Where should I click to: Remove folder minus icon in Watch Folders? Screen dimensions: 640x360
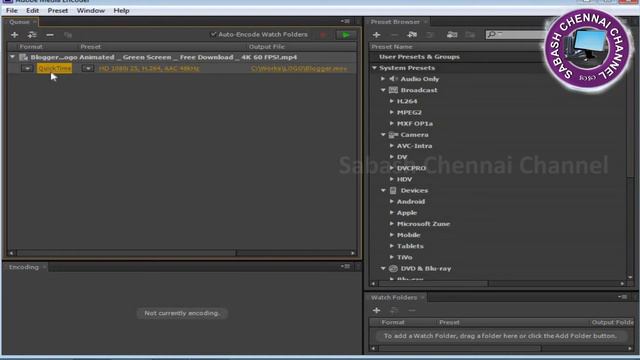pos(412,311)
